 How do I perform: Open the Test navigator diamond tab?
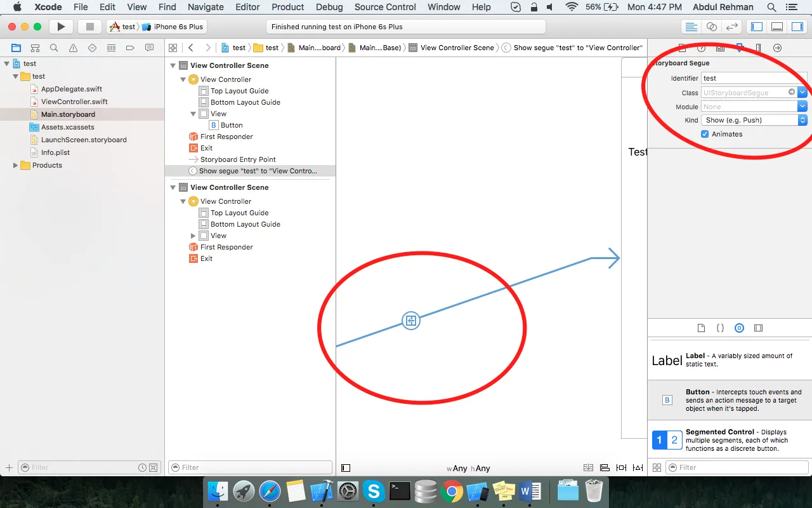[92, 48]
